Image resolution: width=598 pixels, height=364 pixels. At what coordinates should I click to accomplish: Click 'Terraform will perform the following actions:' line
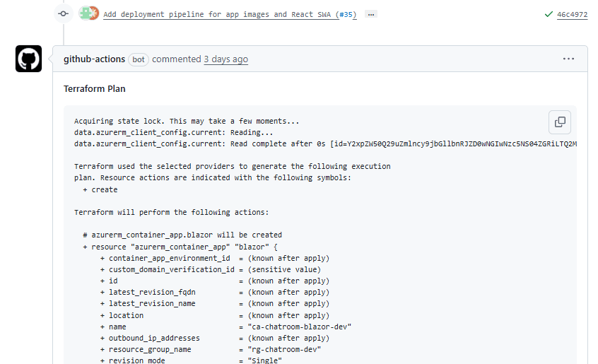coord(172,212)
